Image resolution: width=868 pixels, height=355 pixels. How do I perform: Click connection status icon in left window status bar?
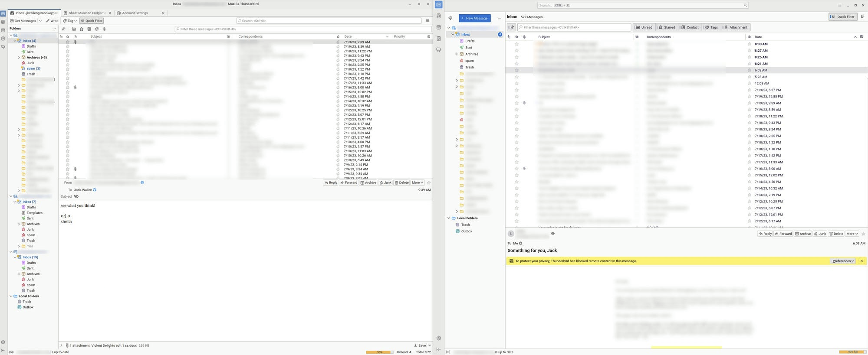(x=11, y=352)
